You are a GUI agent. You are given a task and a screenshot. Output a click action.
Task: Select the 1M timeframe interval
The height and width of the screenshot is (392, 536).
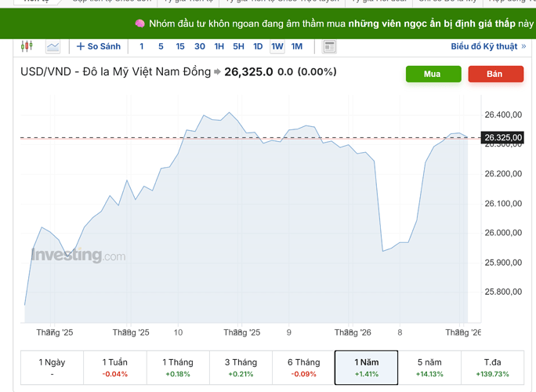(297, 46)
